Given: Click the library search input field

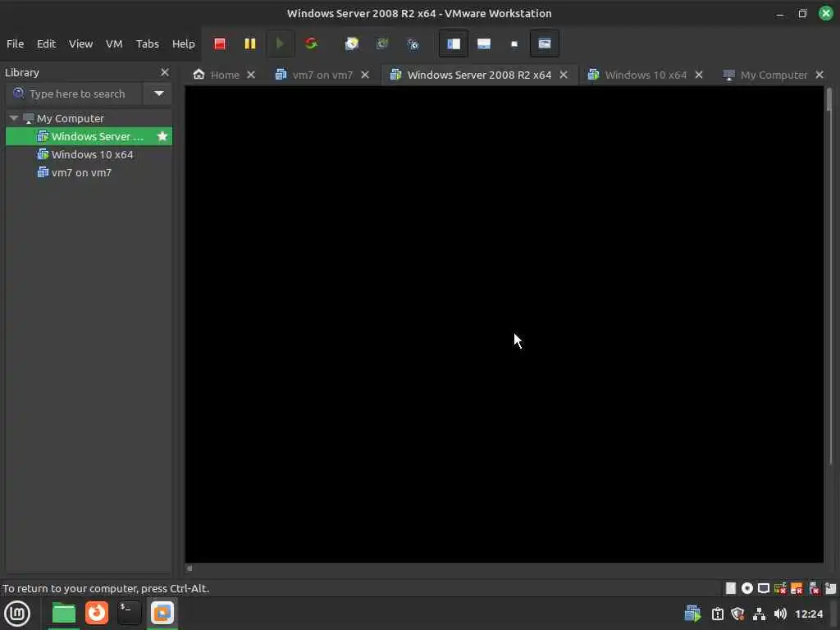Looking at the screenshot, I should coord(75,94).
